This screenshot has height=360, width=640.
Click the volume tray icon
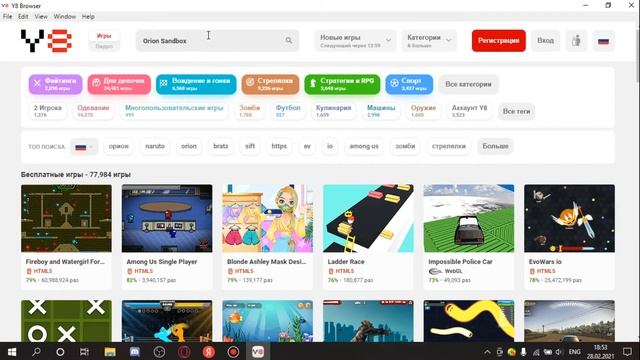pyautogui.click(x=558, y=352)
